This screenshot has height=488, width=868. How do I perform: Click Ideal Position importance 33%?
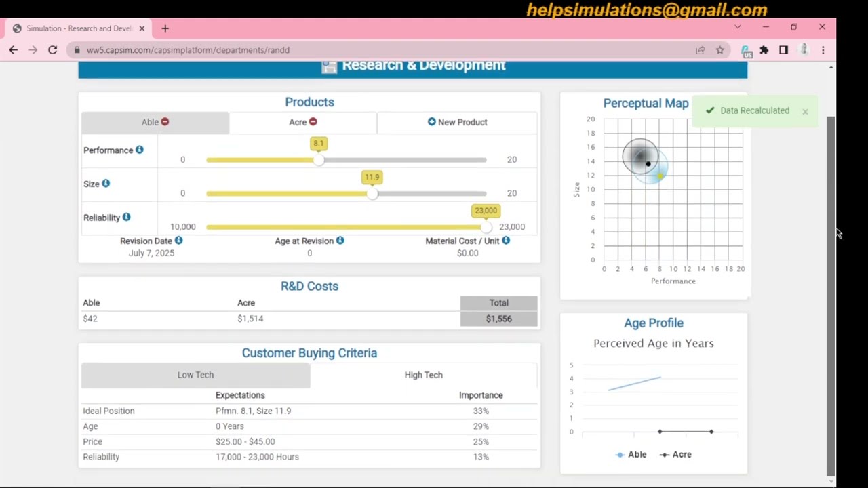pos(481,411)
